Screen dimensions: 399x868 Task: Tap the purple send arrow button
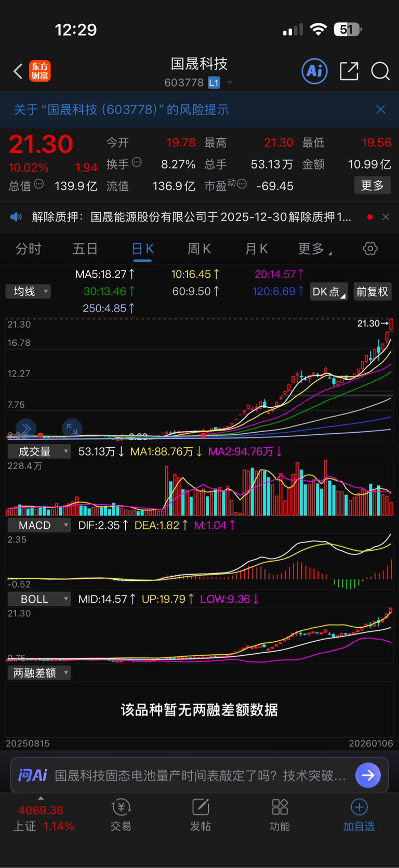point(368,775)
